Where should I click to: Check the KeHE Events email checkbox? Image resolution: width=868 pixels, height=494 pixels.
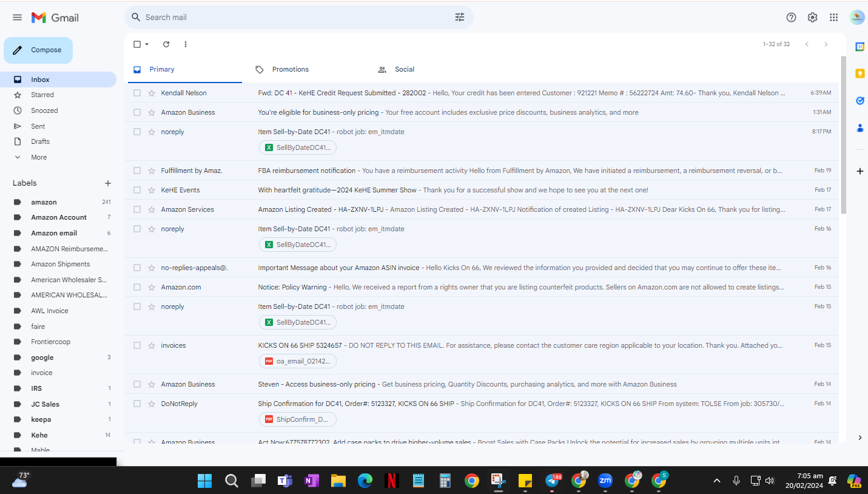click(137, 190)
